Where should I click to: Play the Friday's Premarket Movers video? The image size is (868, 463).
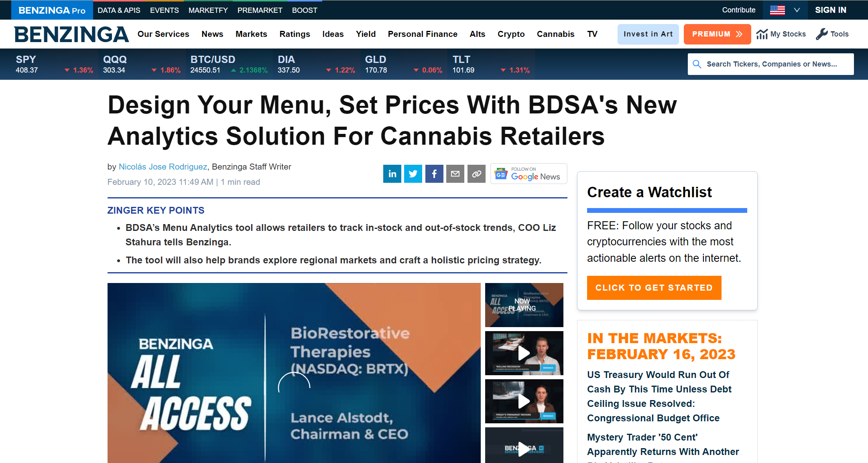(x=524, y=401)
